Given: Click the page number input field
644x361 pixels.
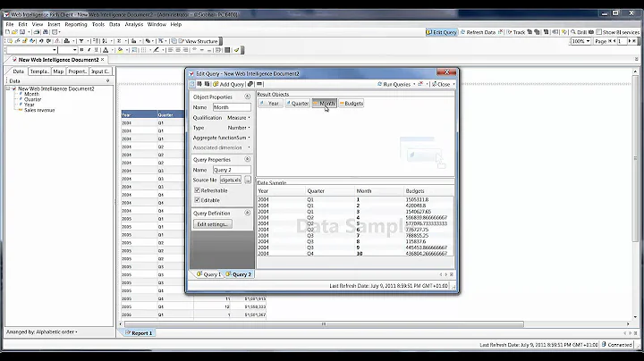Looking at the screenshot, I should 622,41.
